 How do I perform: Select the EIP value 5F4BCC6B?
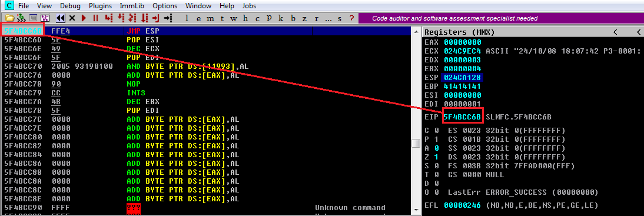coord(463,117)
